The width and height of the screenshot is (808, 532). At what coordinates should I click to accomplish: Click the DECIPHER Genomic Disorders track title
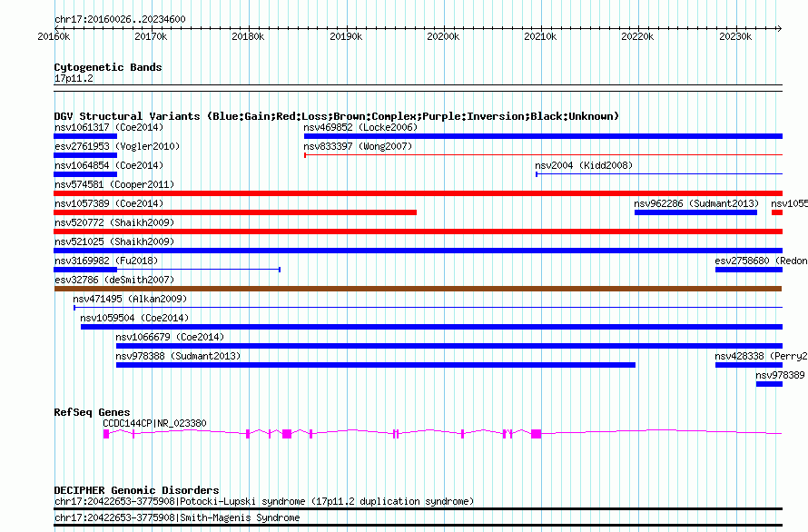point(136,490)
